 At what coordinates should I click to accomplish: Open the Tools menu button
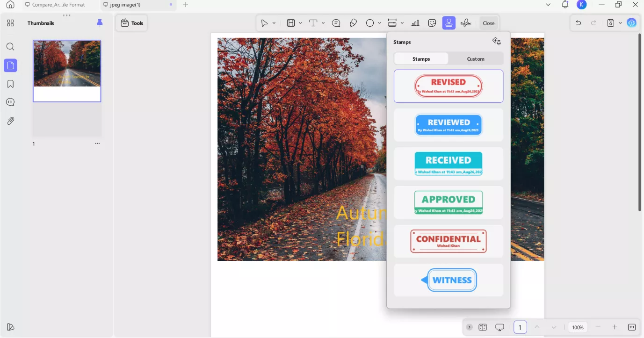tap(132, 23)
